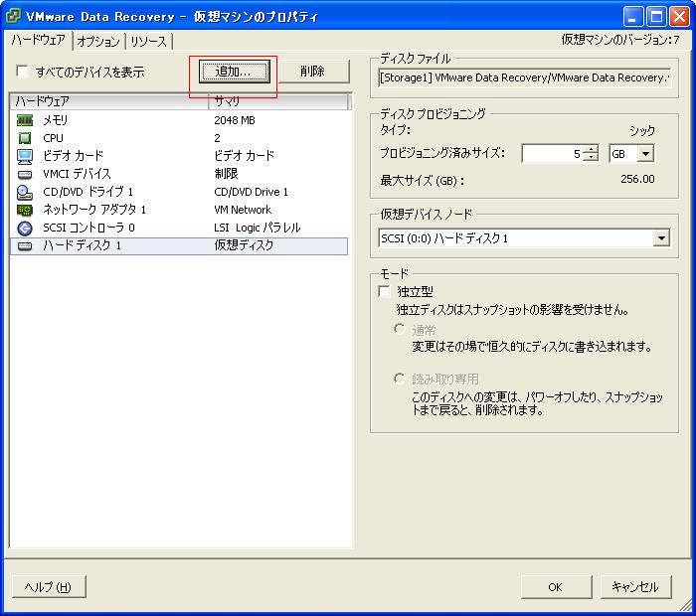Select the 読み取り専用 radio button

[x=399, y=379]
